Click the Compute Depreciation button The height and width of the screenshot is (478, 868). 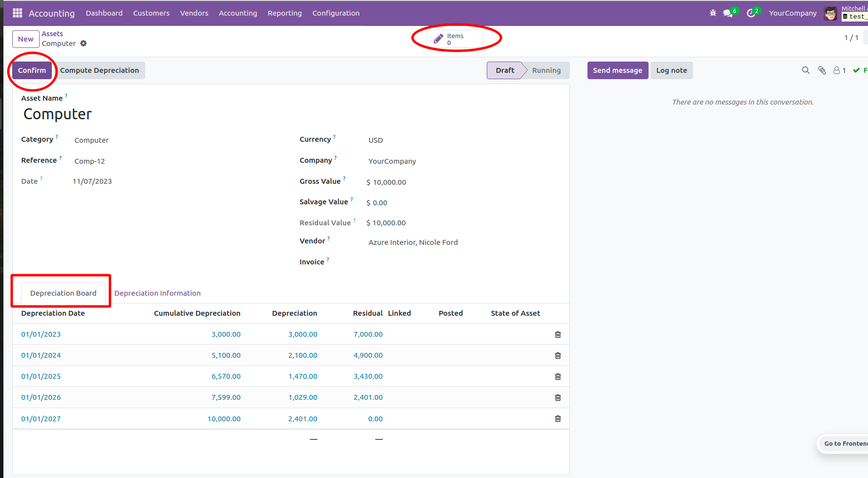pos(100,70)
